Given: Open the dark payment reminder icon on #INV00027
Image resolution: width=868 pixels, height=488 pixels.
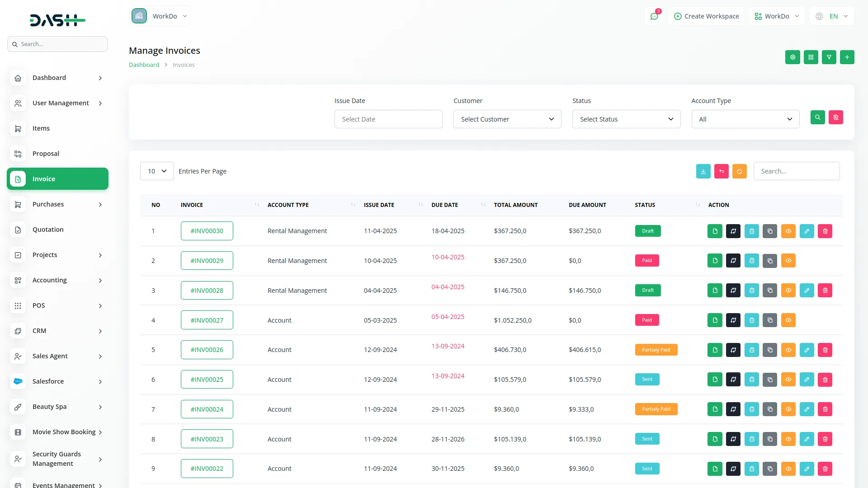Looking at the screenshot, I should coord(733,320).
